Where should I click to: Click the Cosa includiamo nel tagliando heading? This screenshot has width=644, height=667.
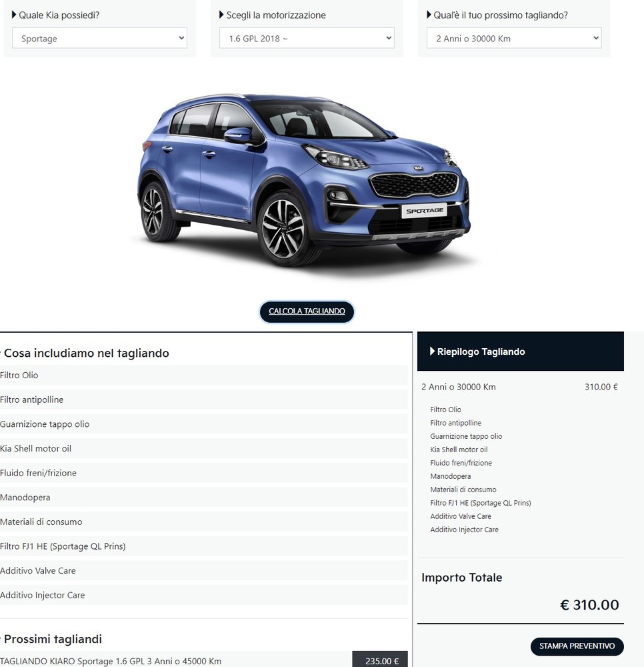[86, 353]
